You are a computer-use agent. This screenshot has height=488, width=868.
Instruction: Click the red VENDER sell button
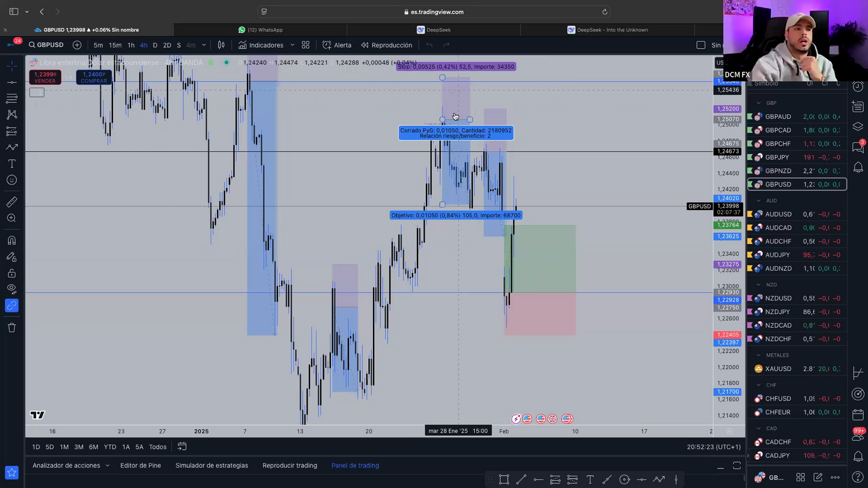click(45, 77)
